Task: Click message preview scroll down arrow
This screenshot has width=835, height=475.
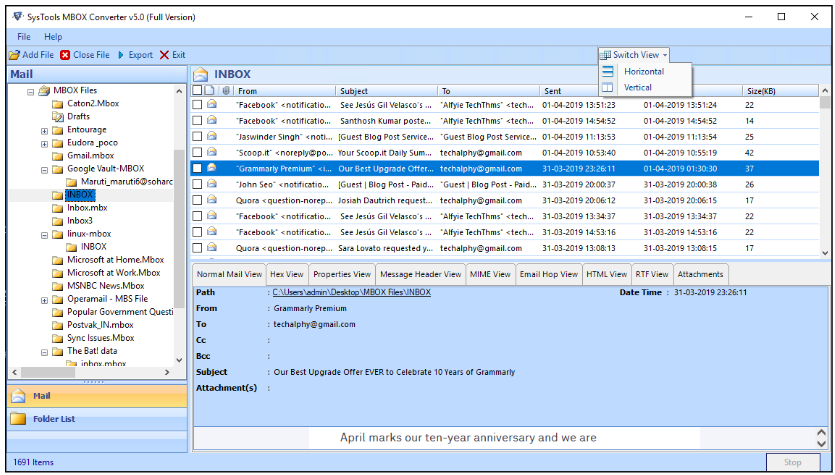Action: (822, 443)
